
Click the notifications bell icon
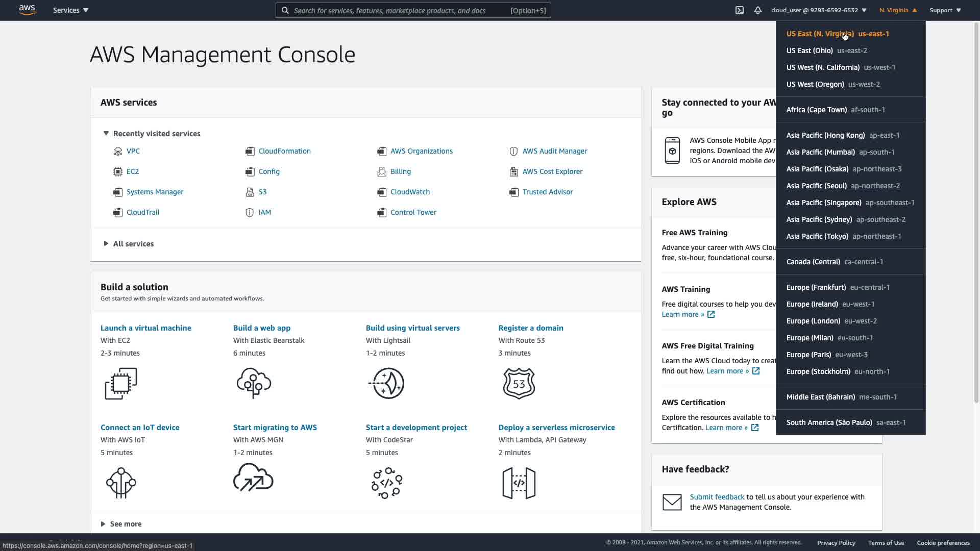coord(757,10)
